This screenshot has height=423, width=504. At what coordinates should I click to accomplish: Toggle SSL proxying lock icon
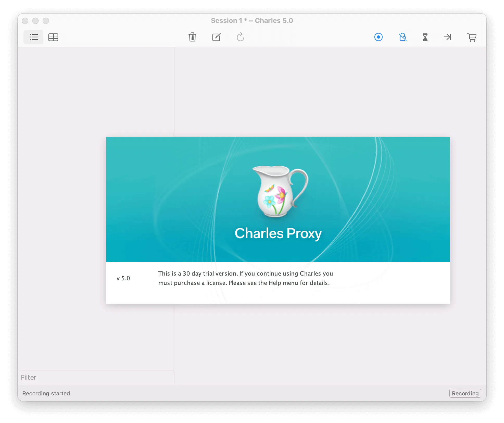402,37
